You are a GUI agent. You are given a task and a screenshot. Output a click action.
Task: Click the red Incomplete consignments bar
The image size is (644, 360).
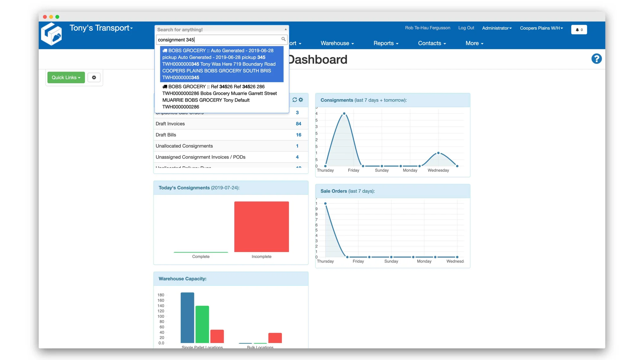261,227
